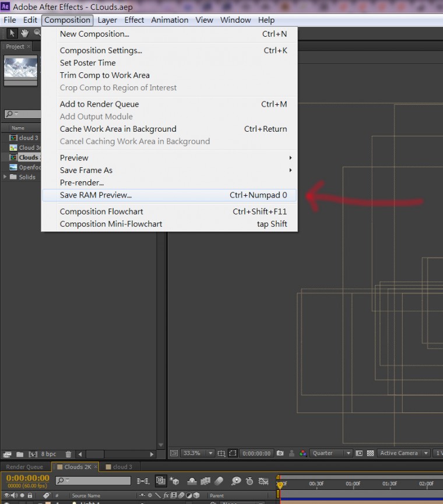Click the 8 bpc color depth button
Image resolution: width=443 pixels, height=504 pixels.
(48, 454)
